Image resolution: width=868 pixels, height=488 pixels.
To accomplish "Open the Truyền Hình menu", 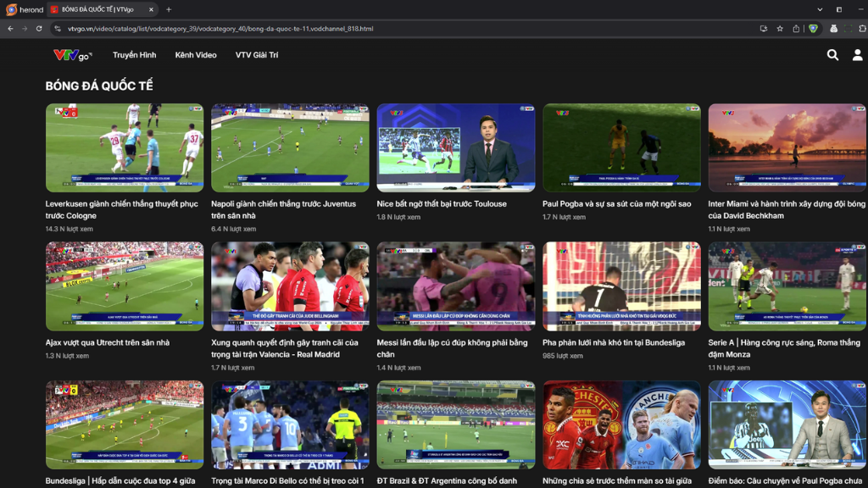I will coord(135,55).
